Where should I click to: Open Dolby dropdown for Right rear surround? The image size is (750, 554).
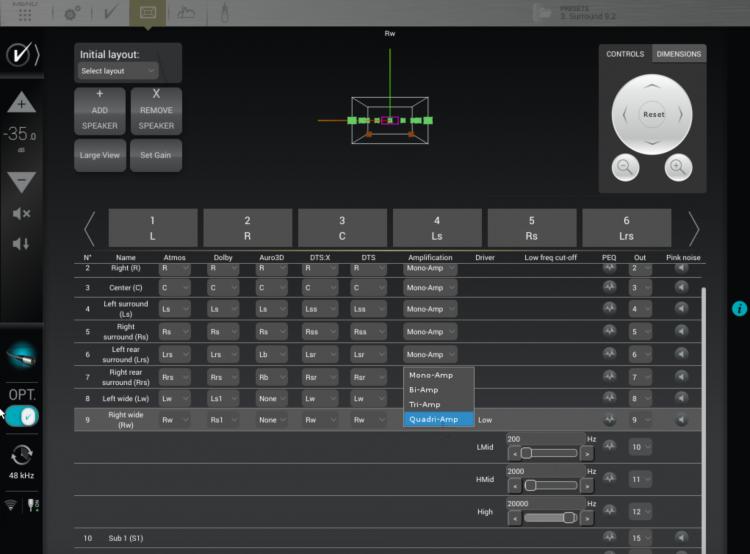click(x=223, y=377)
